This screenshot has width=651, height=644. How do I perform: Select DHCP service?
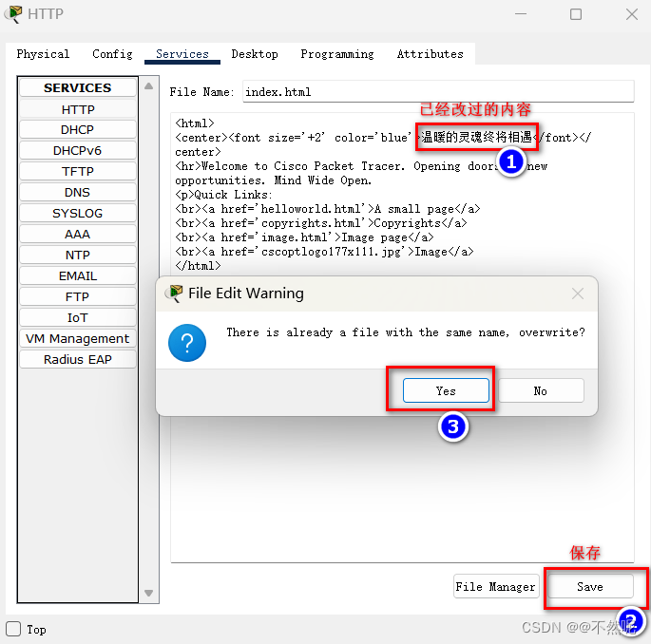(x=78, y=129)
